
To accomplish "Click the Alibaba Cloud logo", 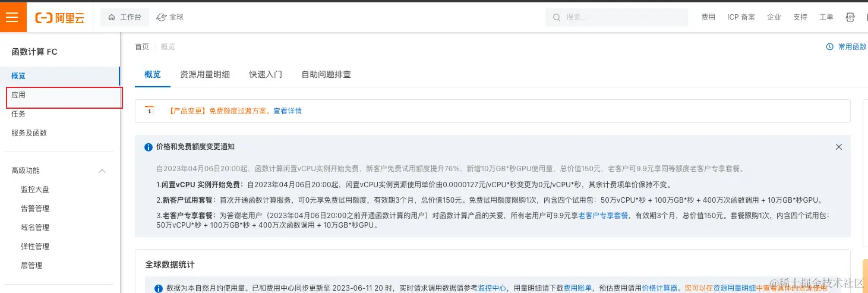I will 60,18.
